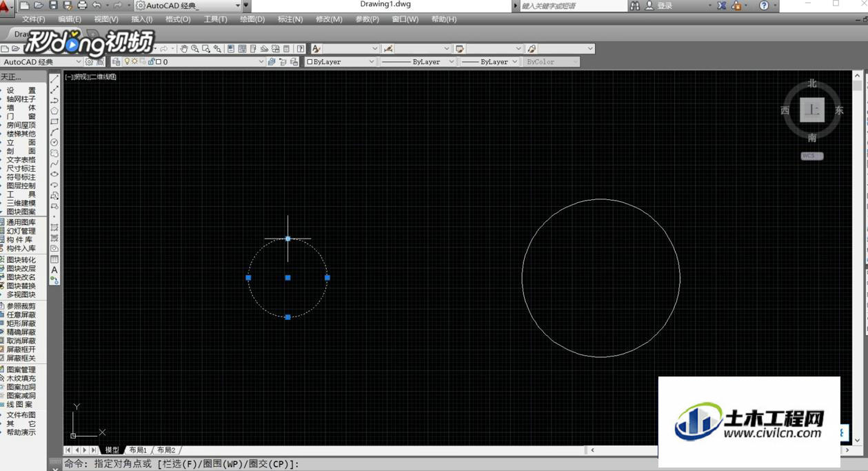
Task: Click the Plot printer icon
Action: 82,6
